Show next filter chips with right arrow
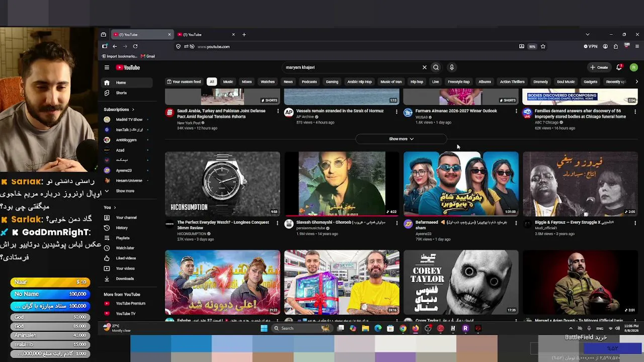This screenshot has height=362, width=644. click(636, 82)
